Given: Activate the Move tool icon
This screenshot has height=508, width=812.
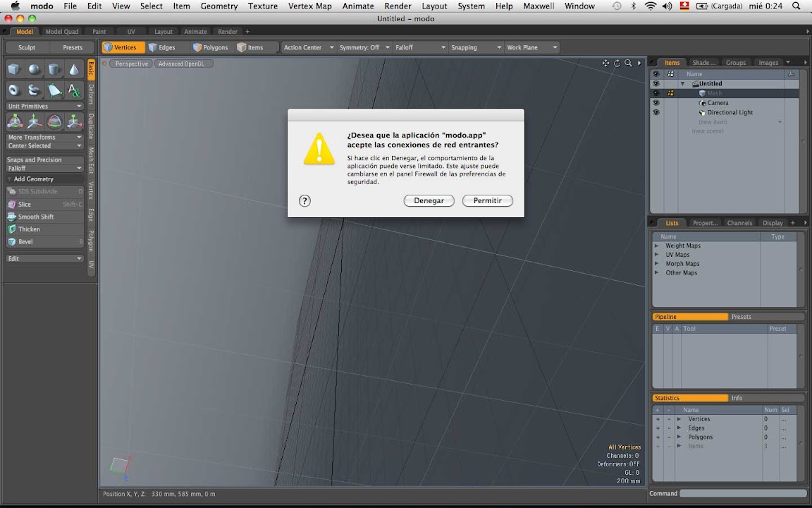Looking at the screenshot, I should 34,122.
